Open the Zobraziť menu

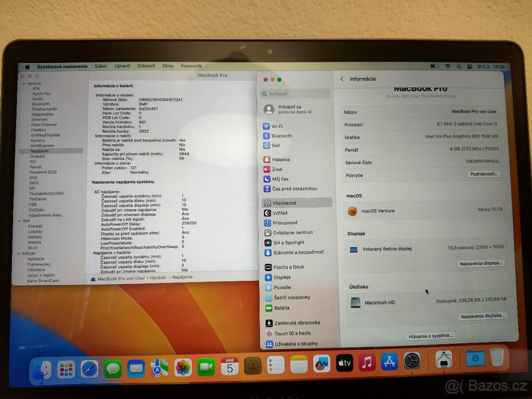point(146,66)
